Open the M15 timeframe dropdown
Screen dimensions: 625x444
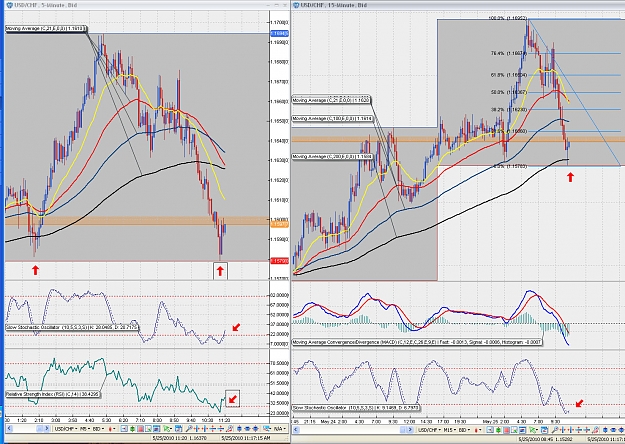[450, 430]
